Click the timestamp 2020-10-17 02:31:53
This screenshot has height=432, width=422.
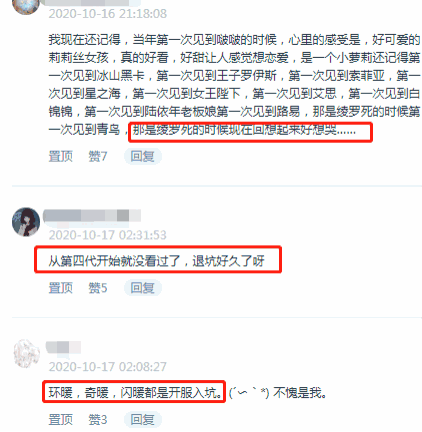[107, 235]
